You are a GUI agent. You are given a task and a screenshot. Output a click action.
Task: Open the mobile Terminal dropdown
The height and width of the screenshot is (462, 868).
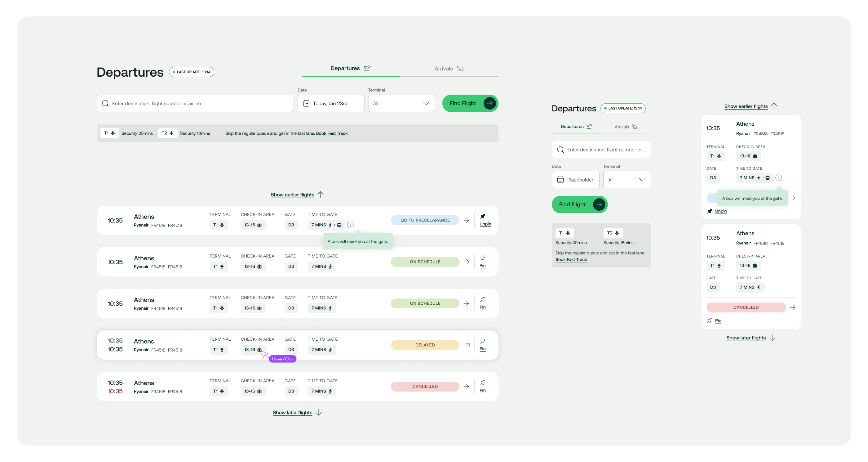point(627,180)
